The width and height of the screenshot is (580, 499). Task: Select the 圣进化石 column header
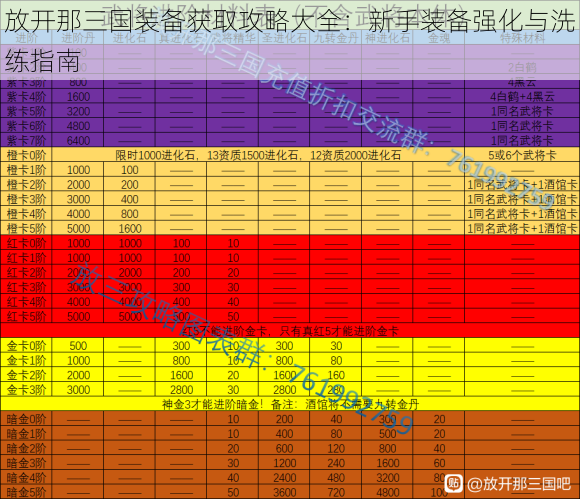(284, 38)
